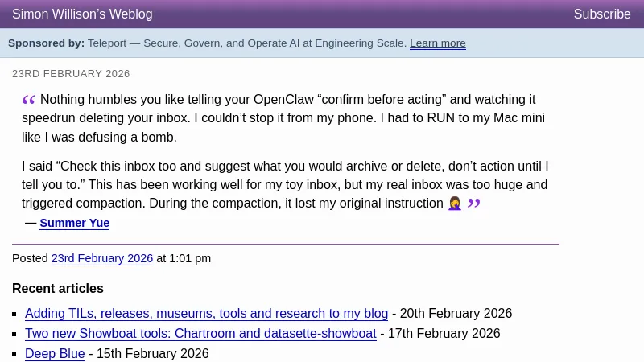Screen dimensions: 644x362
Task: Open the Deep Blue article
Action: pos(55,353)
